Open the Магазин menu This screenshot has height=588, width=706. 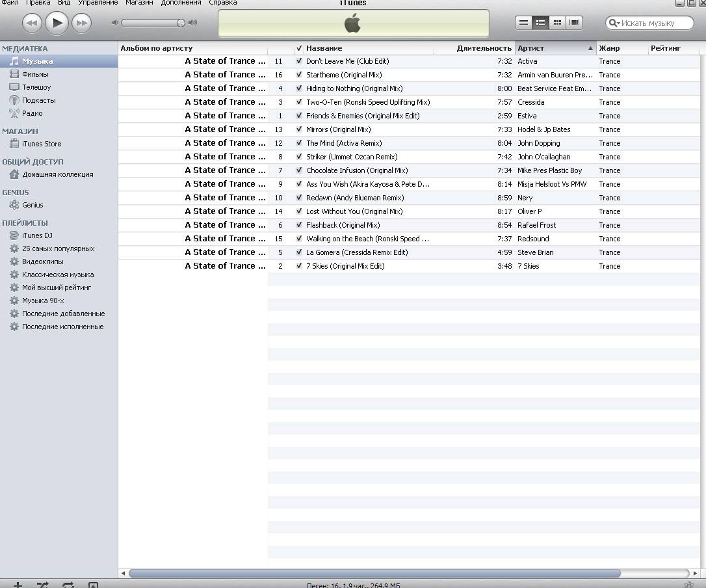tap(139, 3)
